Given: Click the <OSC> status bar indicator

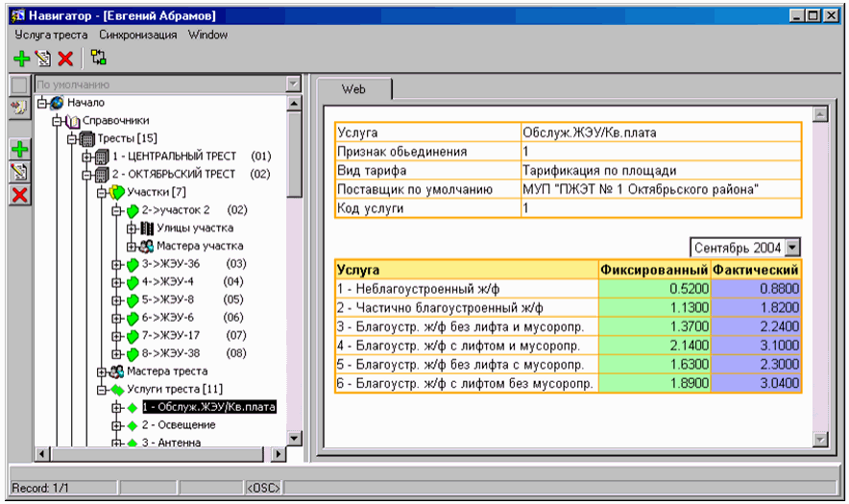Looking at the screenshot, I should click(x=263, y=488).
